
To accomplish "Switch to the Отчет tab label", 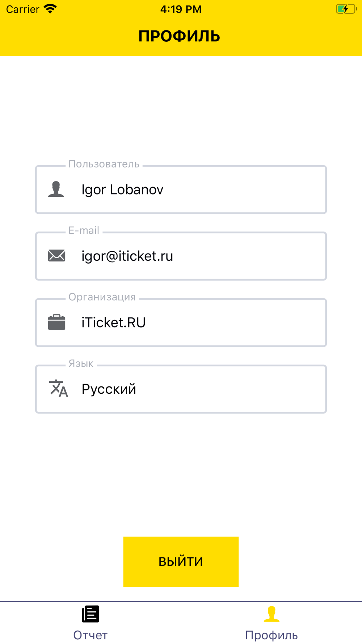I will click(90, 635).
